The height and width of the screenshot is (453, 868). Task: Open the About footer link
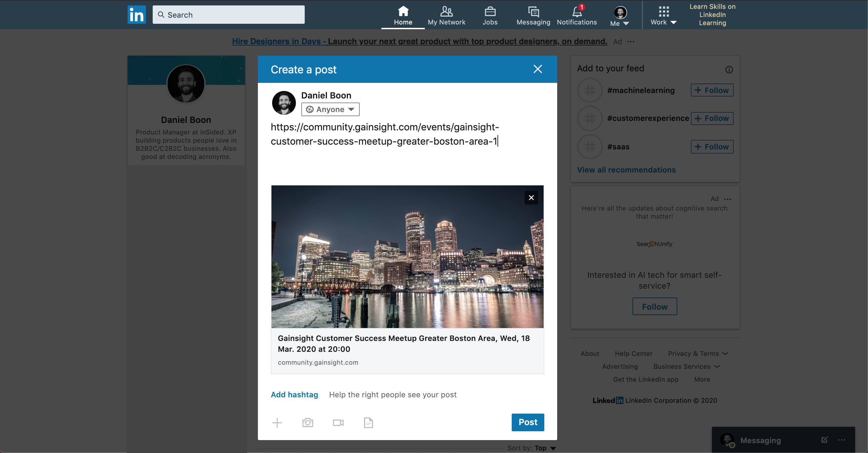coord(590,354)
